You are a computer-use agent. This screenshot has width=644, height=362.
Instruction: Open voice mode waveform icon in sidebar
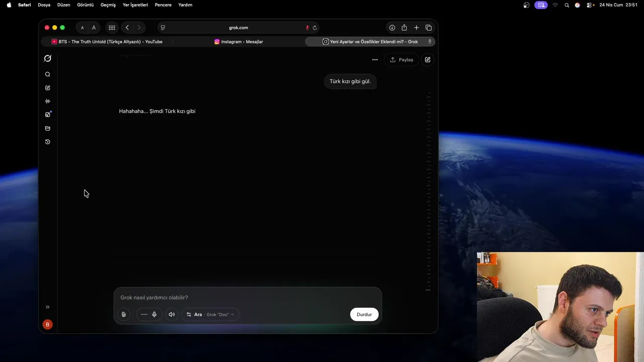pos(47,101)
